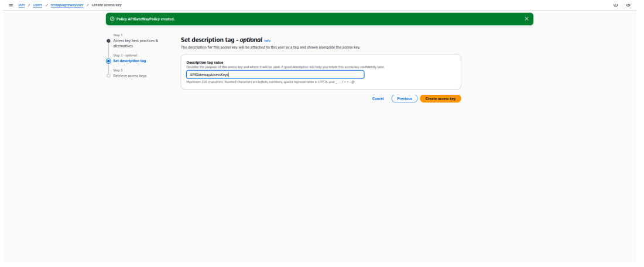Image resolution: width=644 pixels, height=267 pixels.
Task: Focus the Description tag value field
Action: (275, 75)
